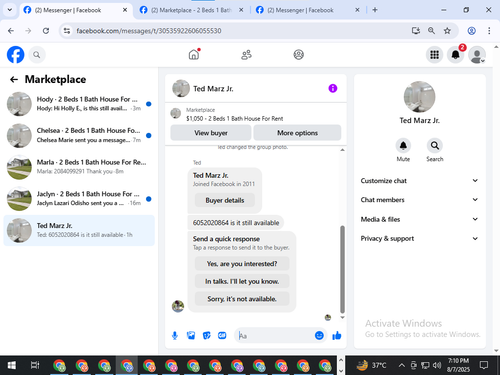This screenshot has width=500, height=375.
Task: Click the message text input field
Action: pyautogui.click(x=274, y=335)
